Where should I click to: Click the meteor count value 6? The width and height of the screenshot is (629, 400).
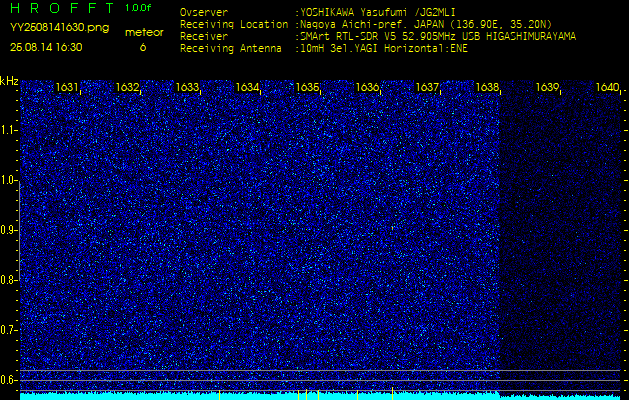coord(143,47)
